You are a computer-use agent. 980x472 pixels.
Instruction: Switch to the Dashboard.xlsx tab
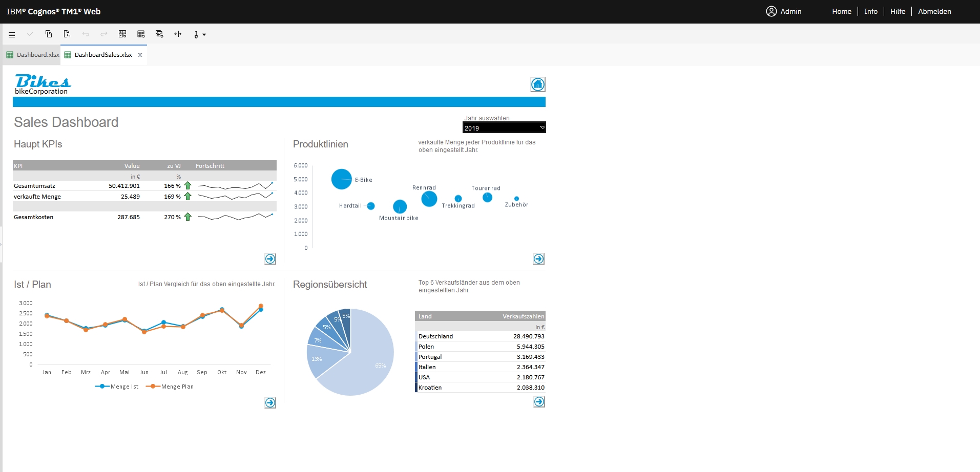click(x=33, y=55)
